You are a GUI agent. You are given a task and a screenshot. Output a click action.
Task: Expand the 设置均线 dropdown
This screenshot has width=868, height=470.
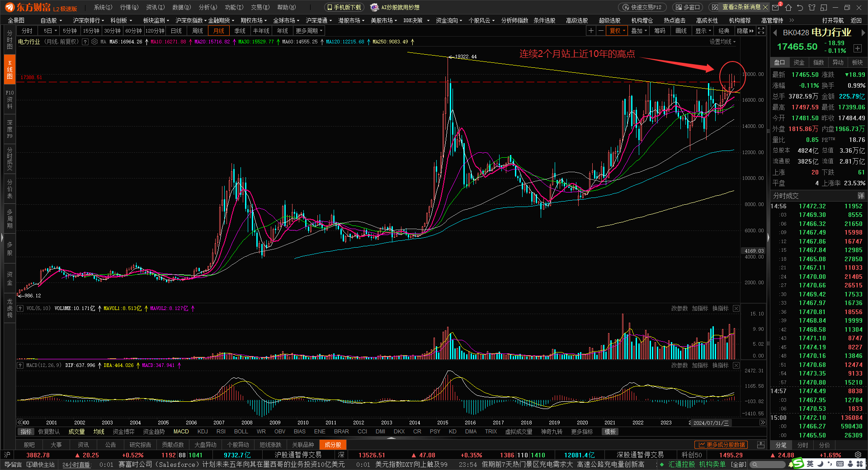722,42
